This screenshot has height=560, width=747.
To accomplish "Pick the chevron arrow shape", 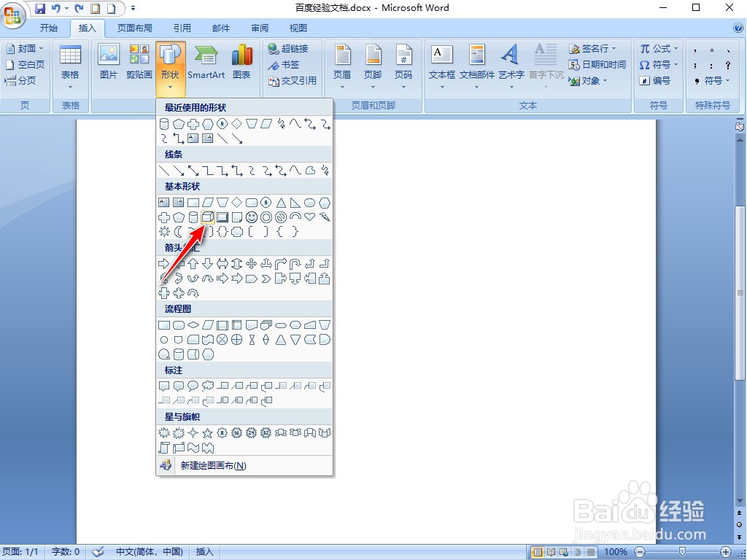I will [266, 279].
